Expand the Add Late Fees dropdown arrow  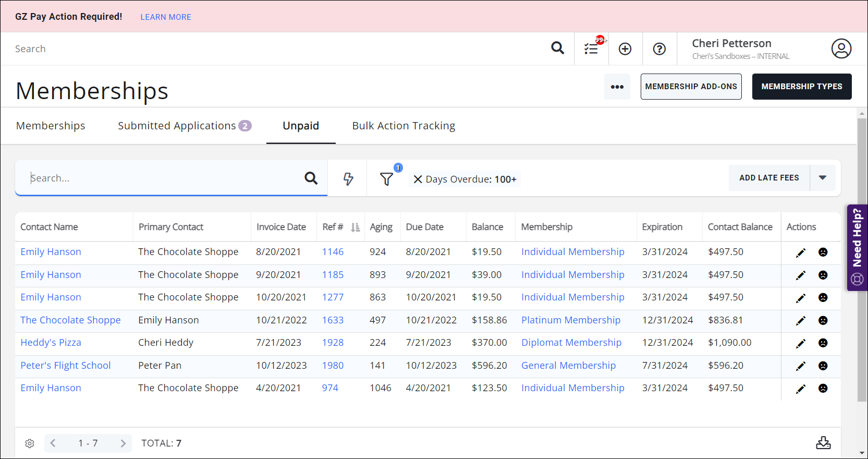[x=822, y=178]
